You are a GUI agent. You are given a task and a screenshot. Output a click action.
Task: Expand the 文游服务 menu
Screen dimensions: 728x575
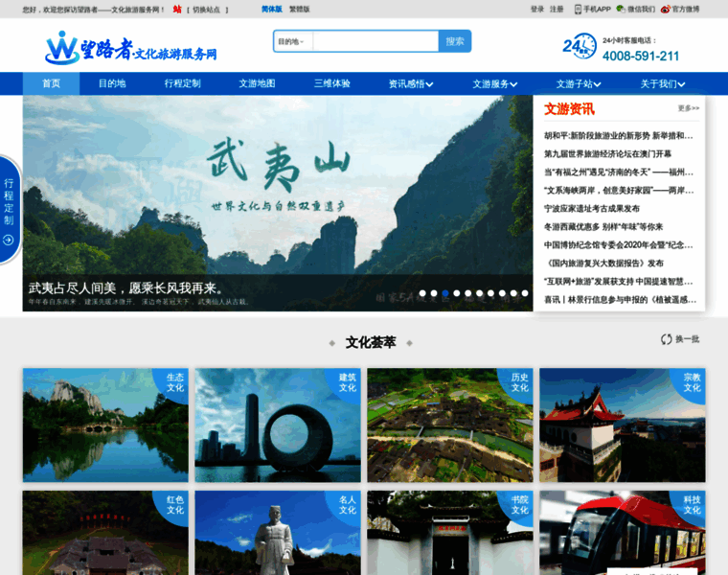tap(495, 83)
